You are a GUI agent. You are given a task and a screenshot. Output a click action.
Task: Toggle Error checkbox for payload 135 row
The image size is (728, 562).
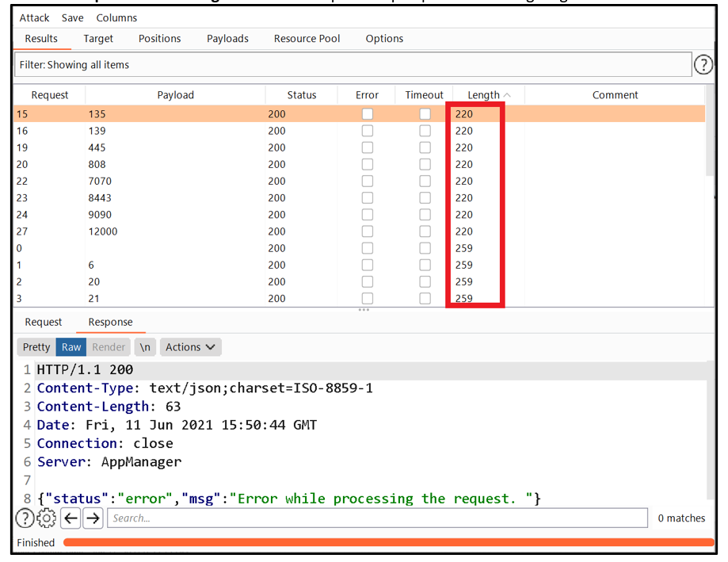(x=368, y=114)
